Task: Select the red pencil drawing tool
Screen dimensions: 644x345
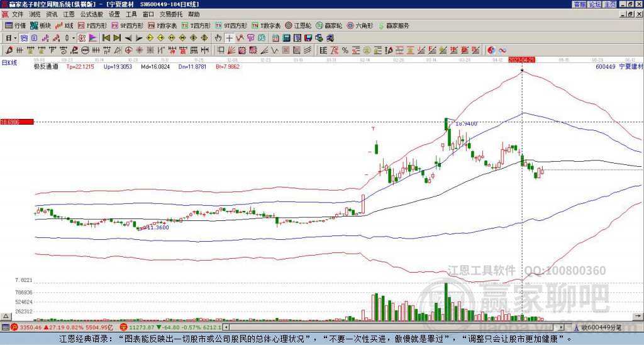Action: pos(9,50)
